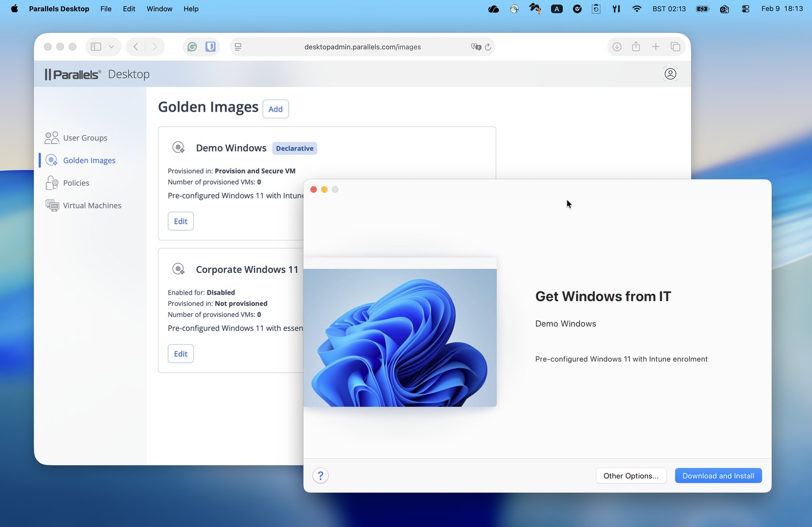Click the Windows 11 bloom thumbnail

tap(400, 337)
